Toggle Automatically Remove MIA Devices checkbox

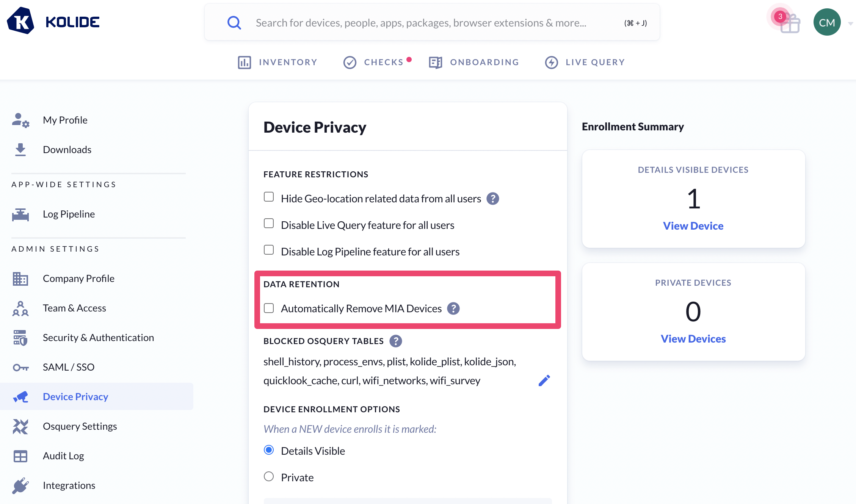269,308
